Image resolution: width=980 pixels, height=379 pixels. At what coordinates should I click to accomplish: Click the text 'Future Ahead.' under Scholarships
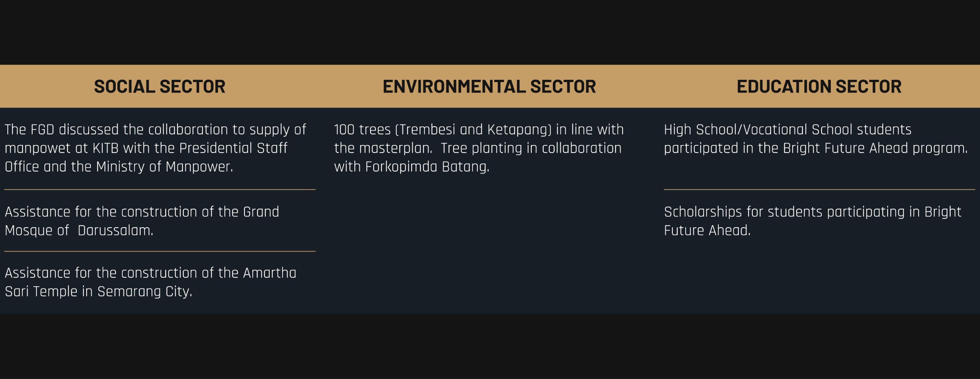coord(707,230)
